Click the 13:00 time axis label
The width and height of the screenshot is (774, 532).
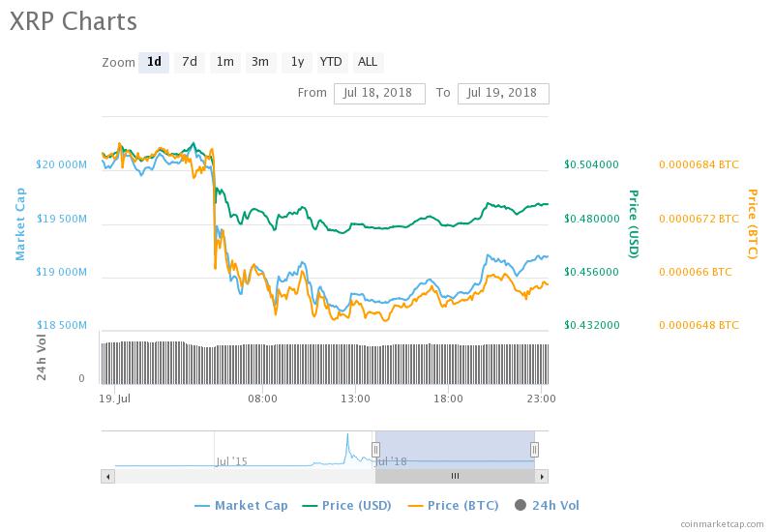[x=355, y=399]
